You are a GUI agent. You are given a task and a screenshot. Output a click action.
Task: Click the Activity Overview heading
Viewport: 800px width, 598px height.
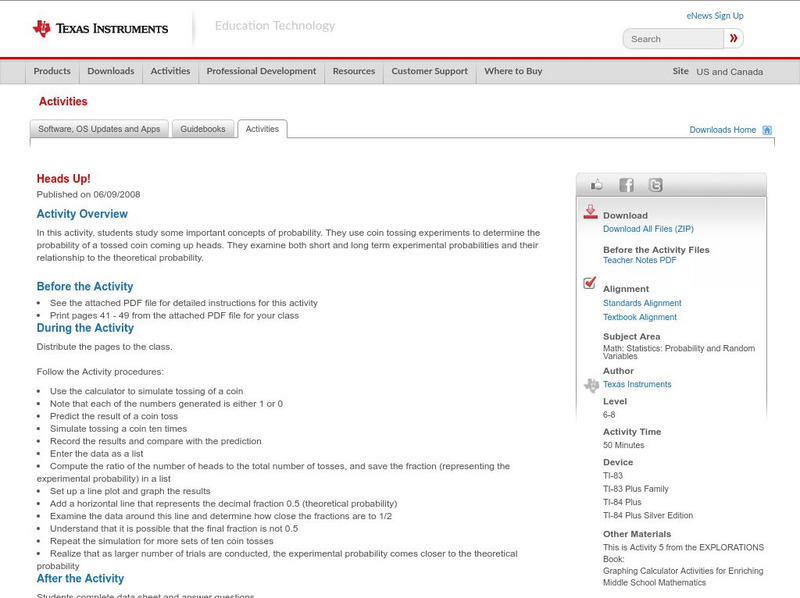[82, 214]
